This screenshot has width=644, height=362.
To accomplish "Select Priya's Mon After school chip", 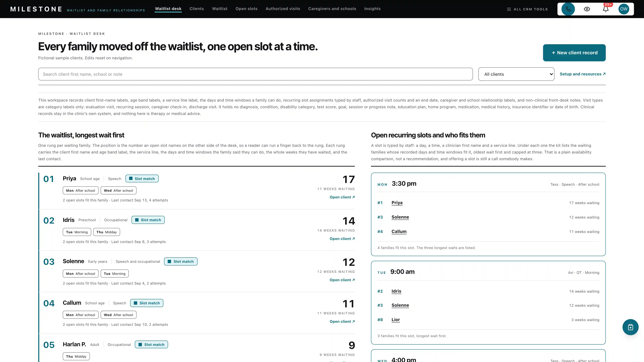I will coord(80,190).
